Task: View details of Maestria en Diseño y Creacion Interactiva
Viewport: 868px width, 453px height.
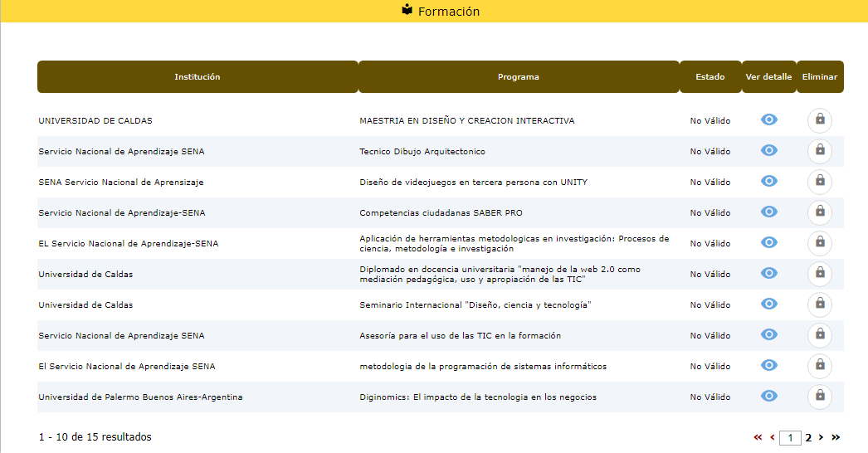Action: click(769, 120)
